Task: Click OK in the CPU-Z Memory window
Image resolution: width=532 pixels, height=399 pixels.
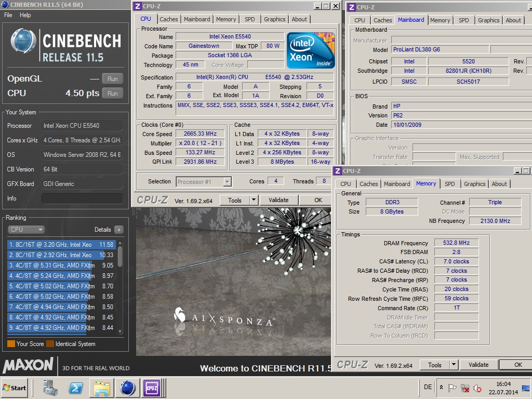Action: [517, 365]
